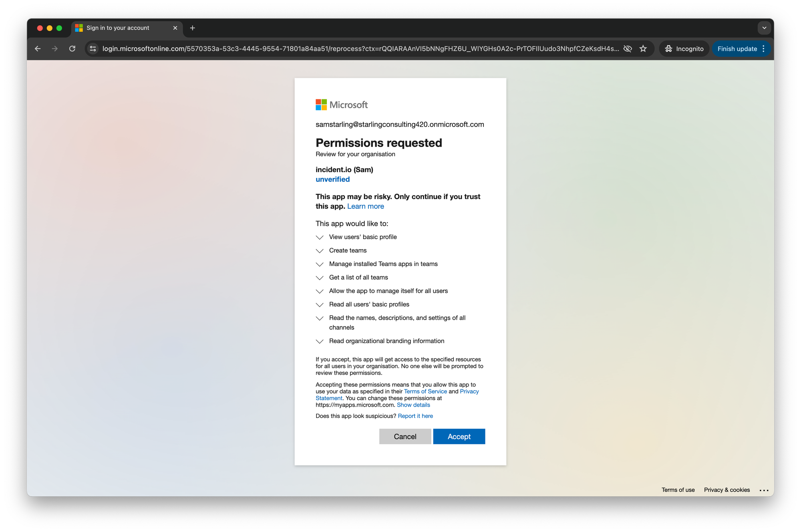The image size is (801, 532).
Task: Bookmark this page with the star icon
Action: [643, 48]
